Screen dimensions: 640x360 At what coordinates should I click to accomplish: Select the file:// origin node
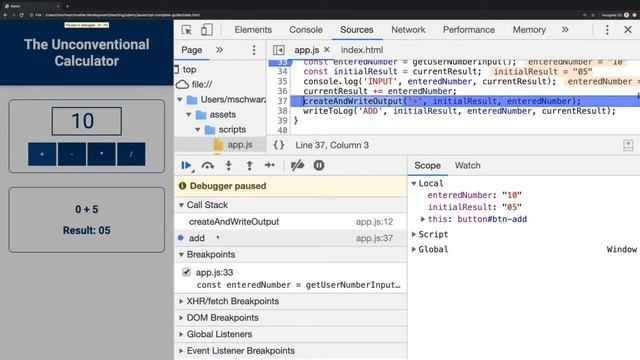tap(202, 84)
